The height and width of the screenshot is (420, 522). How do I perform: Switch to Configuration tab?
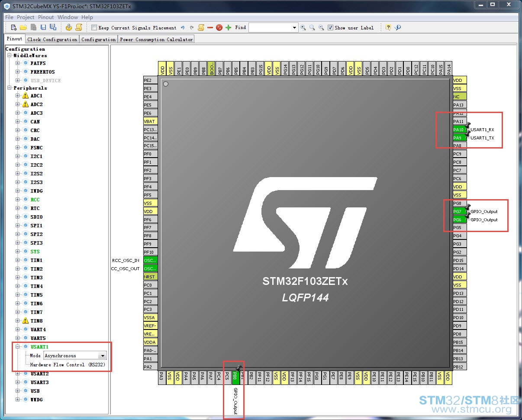point(99,39)
